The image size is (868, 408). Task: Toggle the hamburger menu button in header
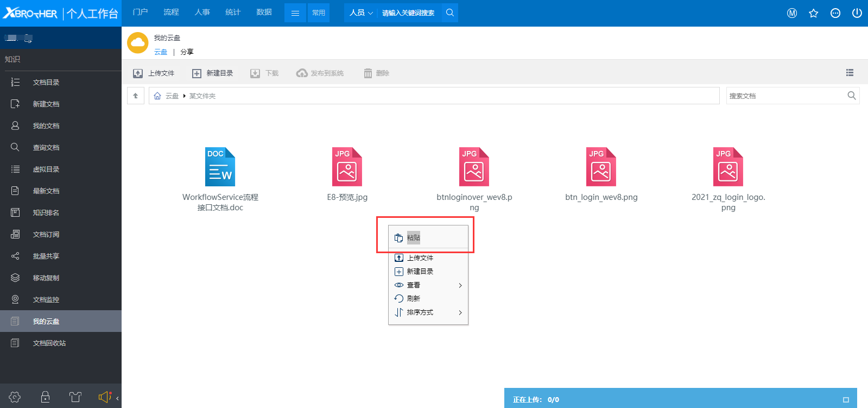(295, 13)
